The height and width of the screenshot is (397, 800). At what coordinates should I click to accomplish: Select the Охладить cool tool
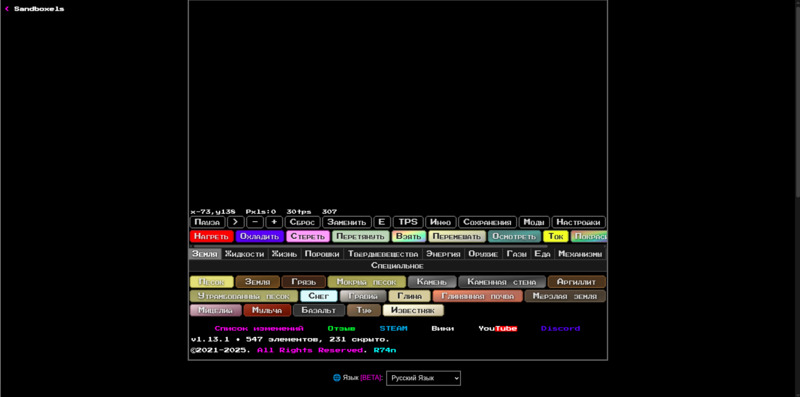tap(260, 237)
